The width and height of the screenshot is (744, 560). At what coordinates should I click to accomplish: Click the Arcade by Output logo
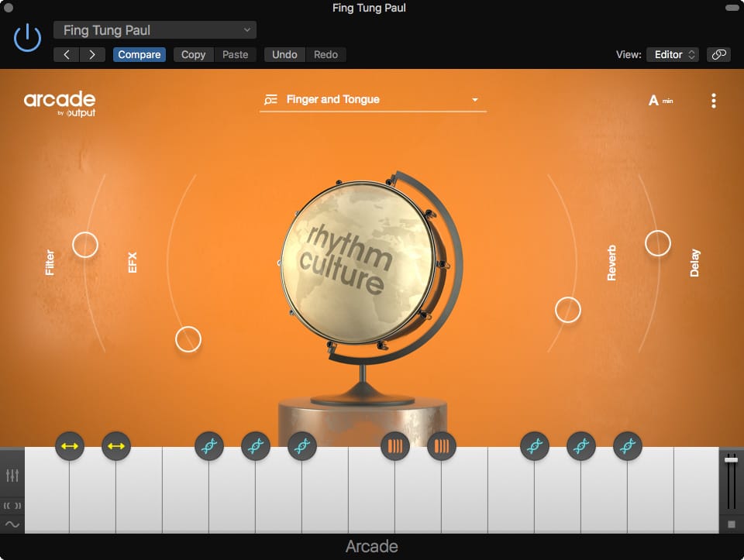(60, 103)
